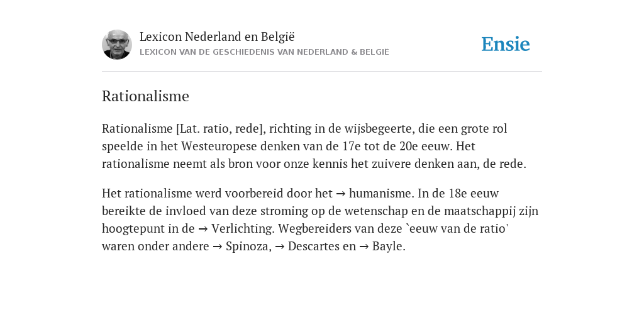Click the bracketed Lat. ratio, rede etymology
The height and width of the screenshot is (322, 644).
pos(221,128)
